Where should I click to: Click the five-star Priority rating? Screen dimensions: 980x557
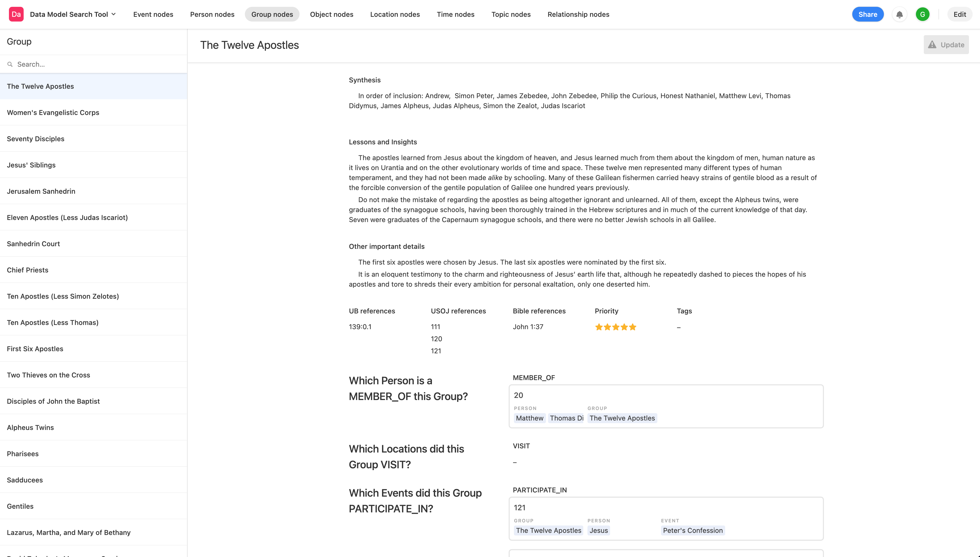click(616, 327)
